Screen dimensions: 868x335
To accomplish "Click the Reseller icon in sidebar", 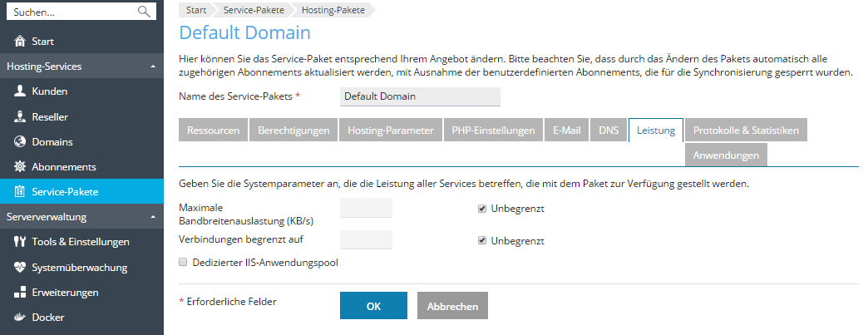I will pos(20,117).
